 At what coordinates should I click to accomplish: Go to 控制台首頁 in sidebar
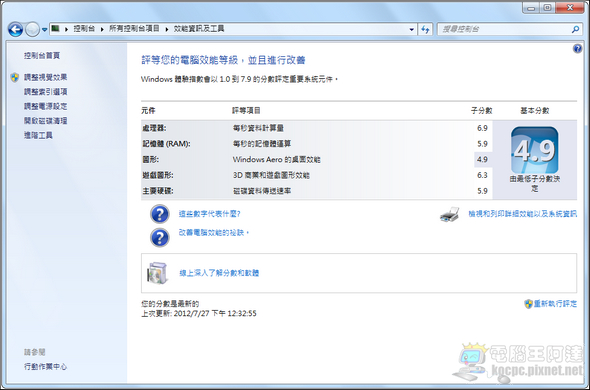pyautogui.click(x=42, y=55)
